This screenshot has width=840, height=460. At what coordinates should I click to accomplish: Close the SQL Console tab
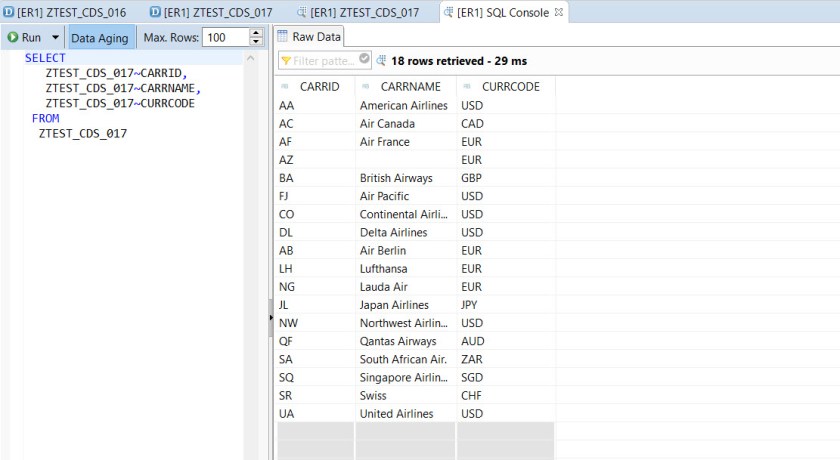click(x=559, y=12)
